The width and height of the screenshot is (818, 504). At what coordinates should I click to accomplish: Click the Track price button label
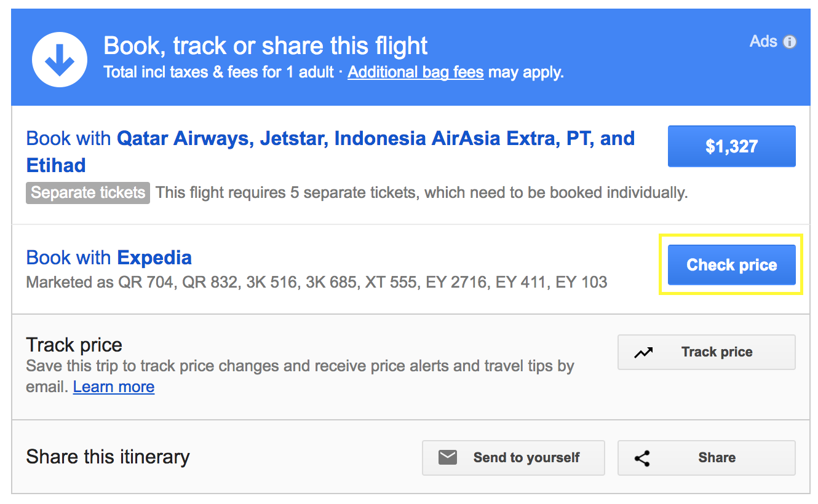tap(717, 352)
